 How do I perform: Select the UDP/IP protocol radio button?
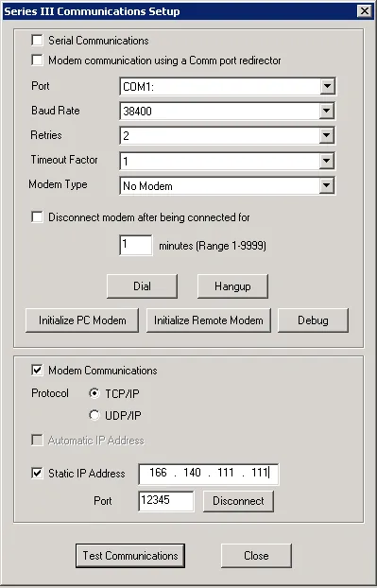(94, 416)
